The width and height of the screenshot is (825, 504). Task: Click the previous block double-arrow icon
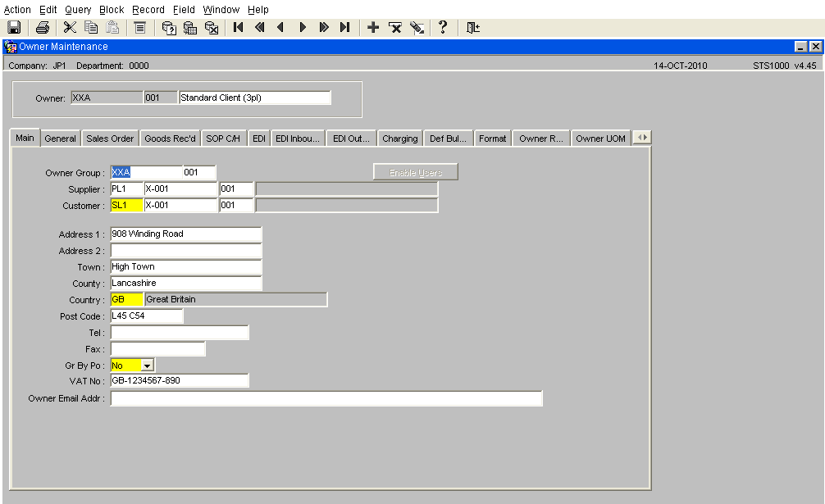[x=259, y=27]
